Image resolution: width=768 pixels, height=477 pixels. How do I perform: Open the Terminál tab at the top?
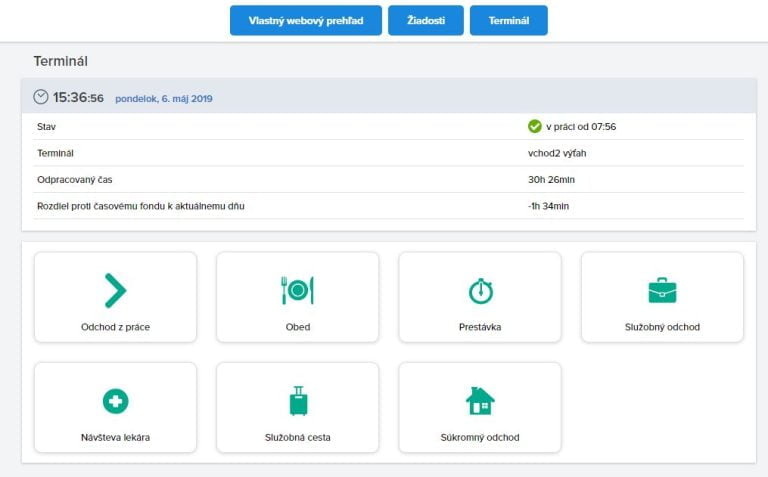click(508, 20)
